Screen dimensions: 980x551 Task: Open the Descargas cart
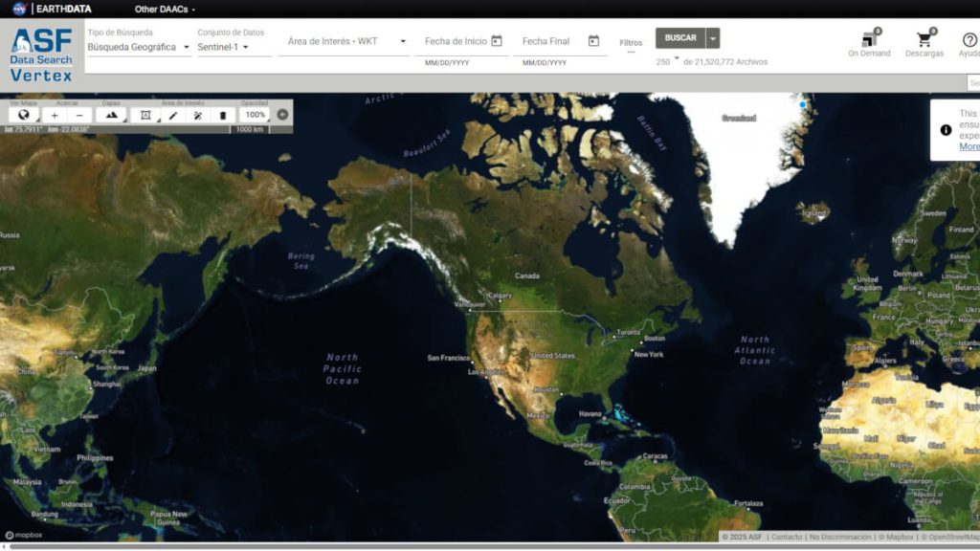924,44
